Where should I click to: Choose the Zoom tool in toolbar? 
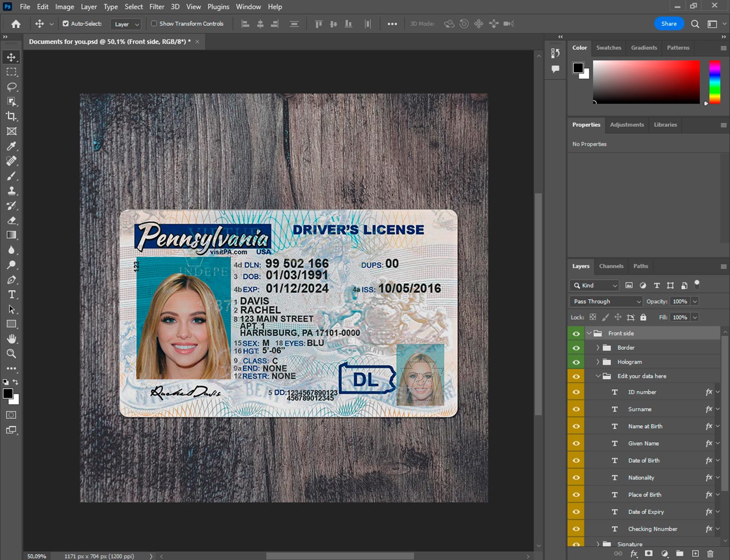tap(11, 354)
